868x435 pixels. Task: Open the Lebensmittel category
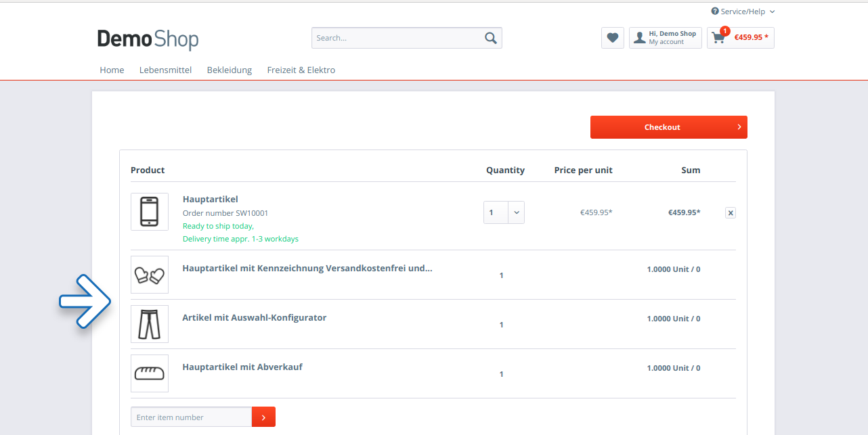(165, 70)
